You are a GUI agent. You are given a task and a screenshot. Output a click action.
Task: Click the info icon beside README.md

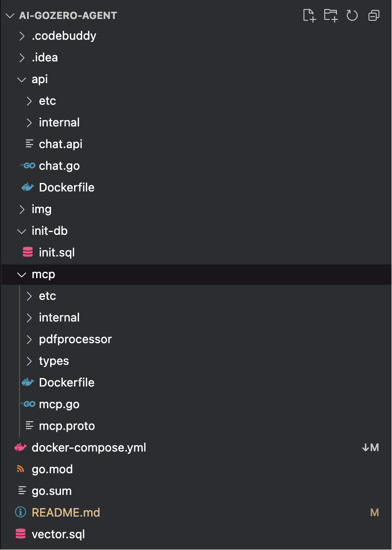tap(21, 513)
